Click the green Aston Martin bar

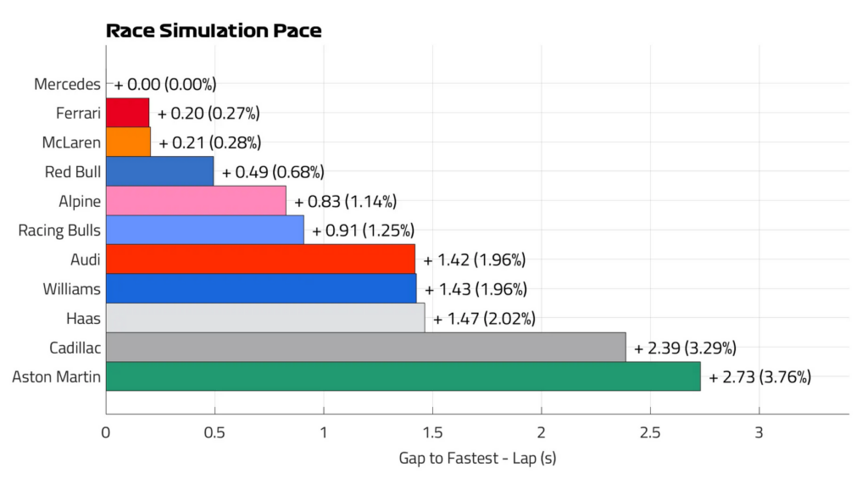click(x=403, y=376)
